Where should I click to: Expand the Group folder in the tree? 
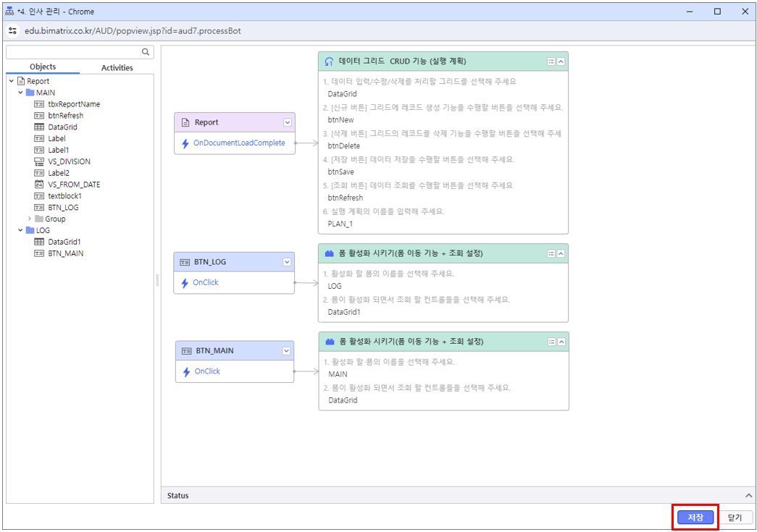[30, 219]
